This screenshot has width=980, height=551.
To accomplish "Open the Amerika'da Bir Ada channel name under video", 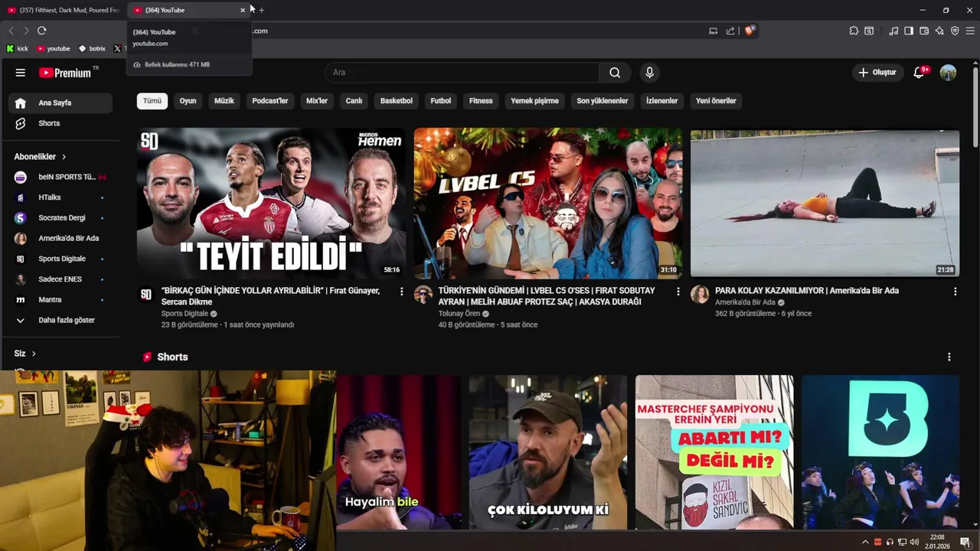I will click(x=746, y=302).
